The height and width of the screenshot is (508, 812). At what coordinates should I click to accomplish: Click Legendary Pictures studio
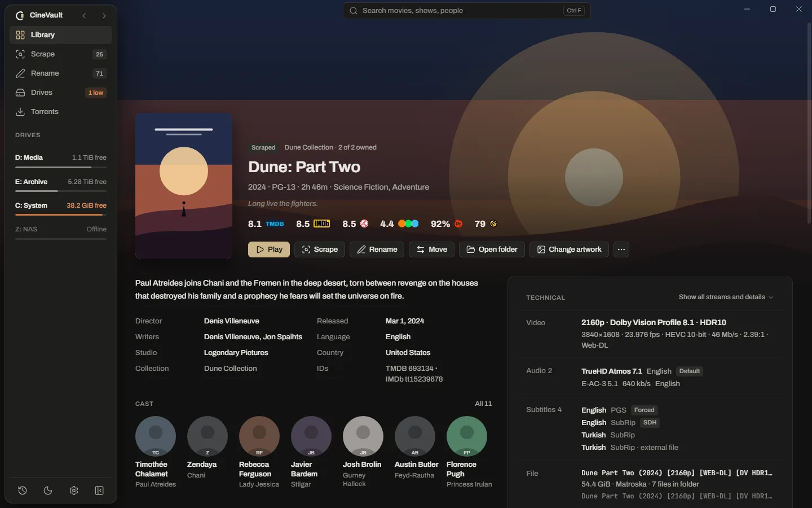236,353
